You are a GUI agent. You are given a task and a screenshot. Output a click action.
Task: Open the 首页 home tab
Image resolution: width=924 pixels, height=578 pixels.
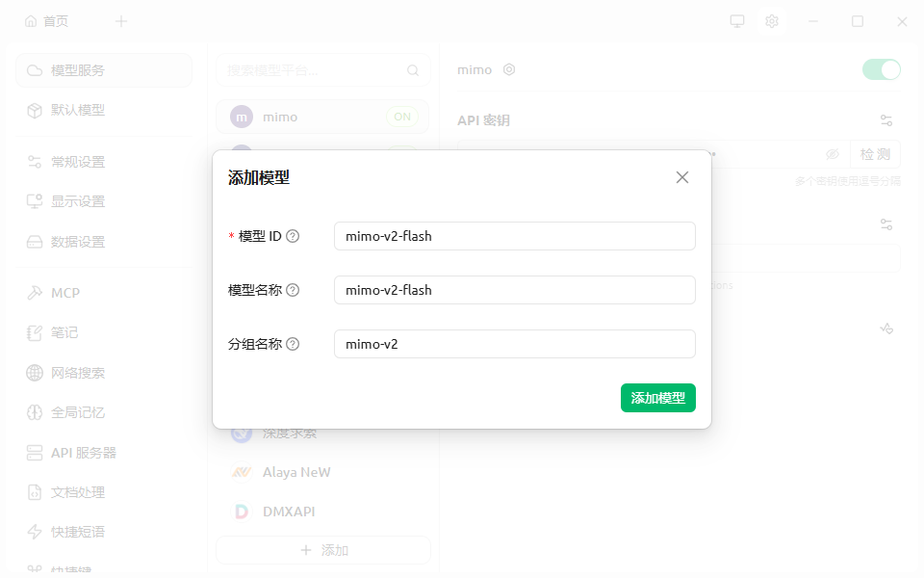pos(46,22)
